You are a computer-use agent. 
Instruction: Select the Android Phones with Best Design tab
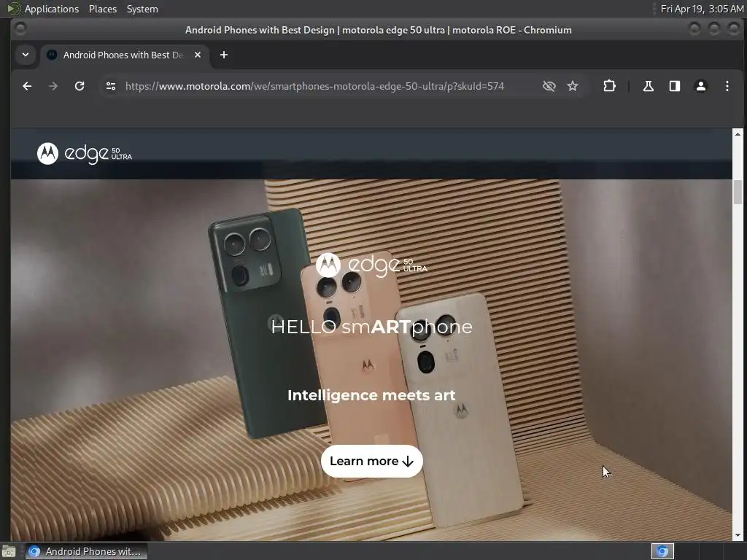125,55
